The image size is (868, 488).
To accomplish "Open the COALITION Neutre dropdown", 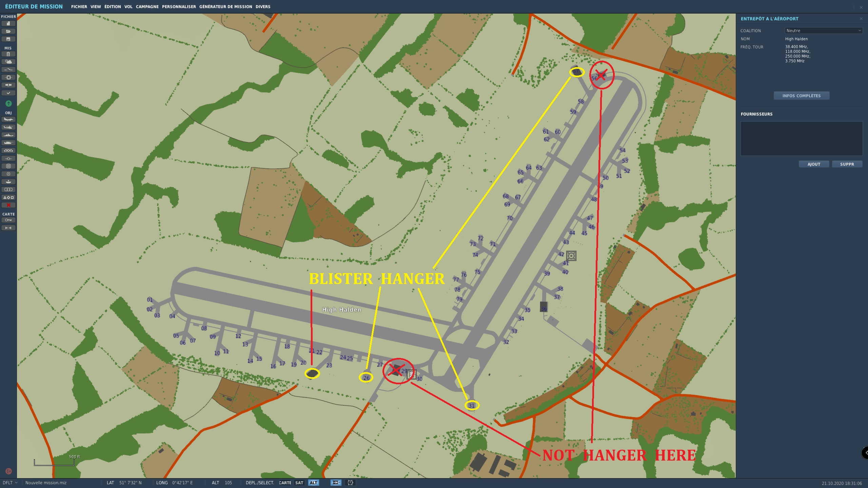I will (x=823, y=30).
